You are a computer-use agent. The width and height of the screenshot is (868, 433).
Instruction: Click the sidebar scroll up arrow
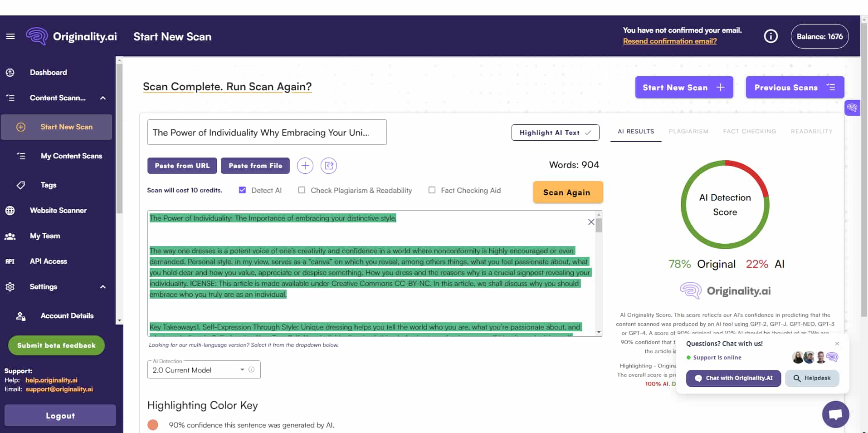tap(119, 60)
